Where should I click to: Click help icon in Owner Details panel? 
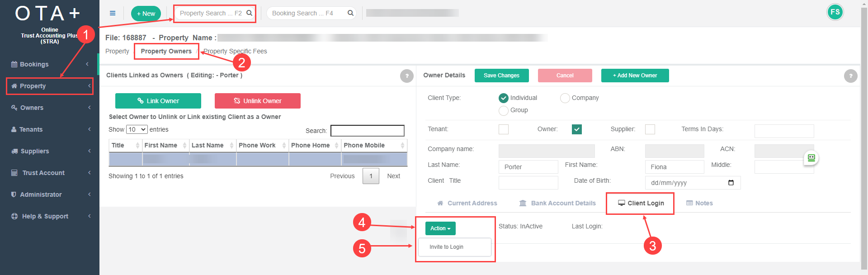pyautogui.click(x=850, y=76)
